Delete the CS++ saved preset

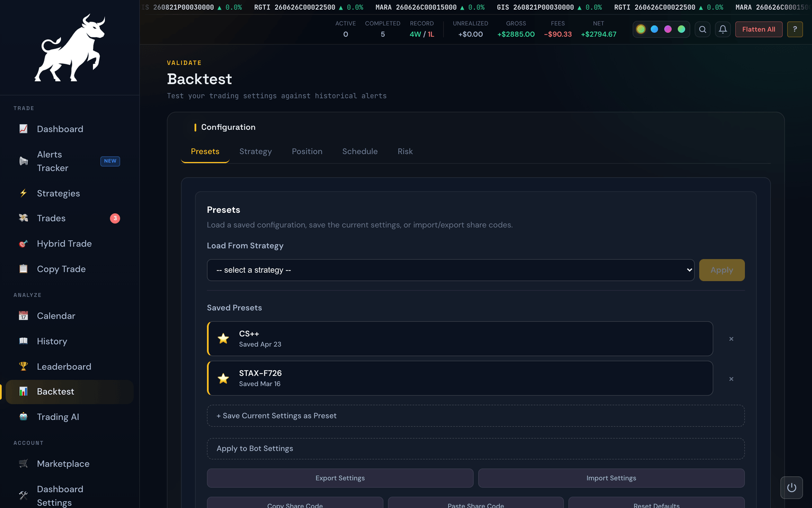[731, 339]
